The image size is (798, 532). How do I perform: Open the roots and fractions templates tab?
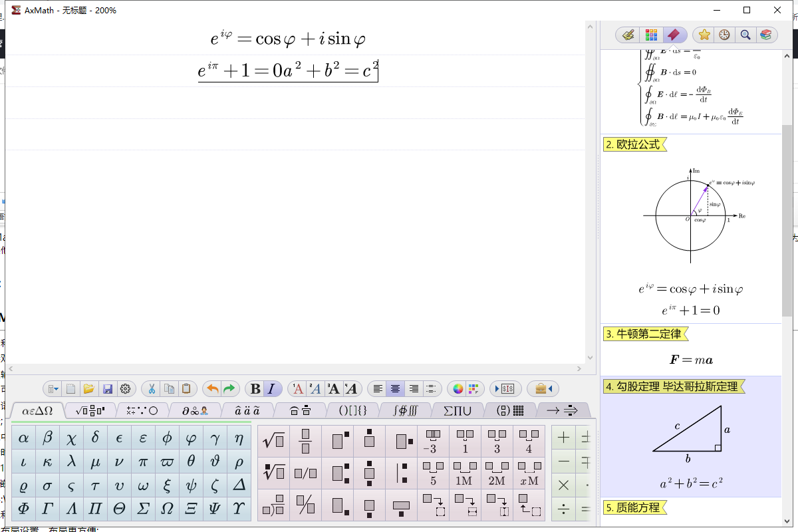(x=89, y=410)
